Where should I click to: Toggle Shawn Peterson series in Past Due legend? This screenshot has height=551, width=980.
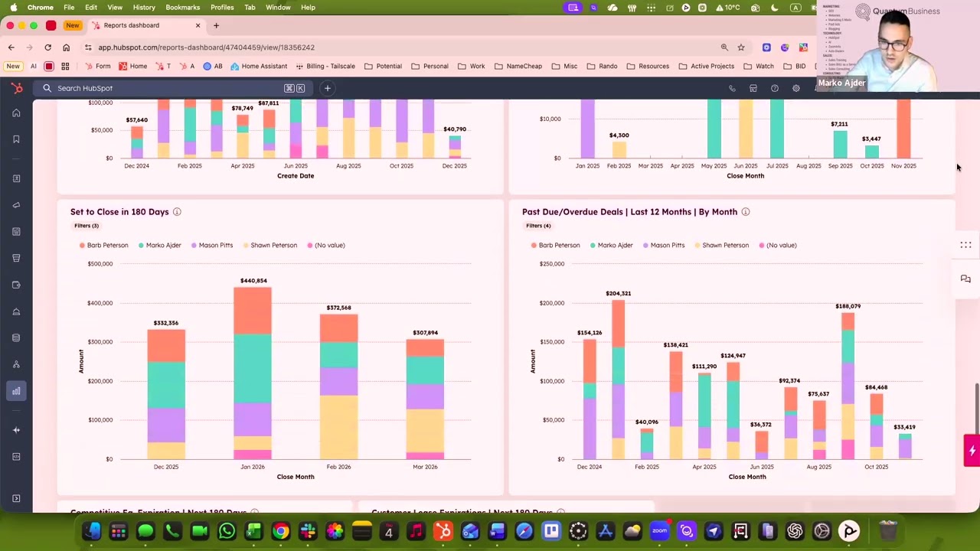pyautogui.click(x=721, y=246)
